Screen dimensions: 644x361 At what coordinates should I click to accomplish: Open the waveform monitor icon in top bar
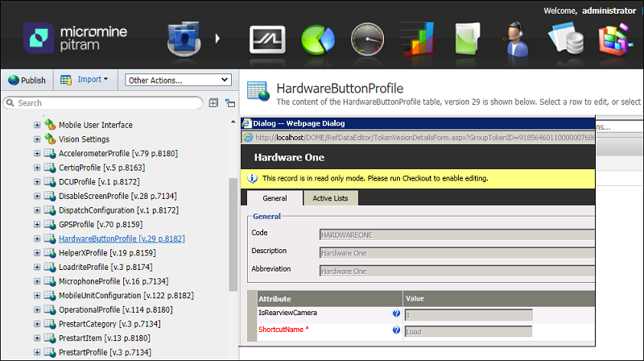[267, 39]
